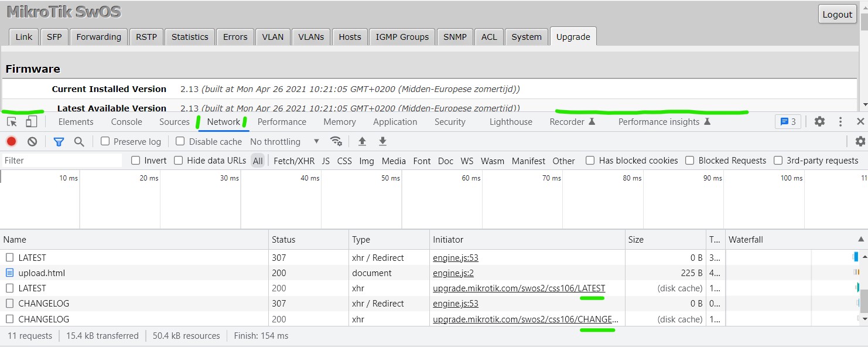This screenshot has height=347, width=868.
Task: Sort by the Initiator column header
Action: pyautogui.click(x=527, y=239)
